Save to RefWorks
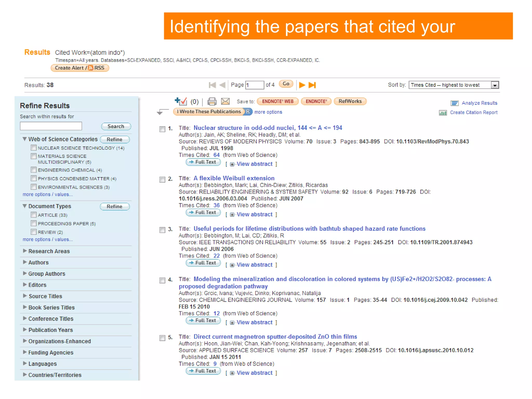The image size is (532, 399). click(350, 101)
